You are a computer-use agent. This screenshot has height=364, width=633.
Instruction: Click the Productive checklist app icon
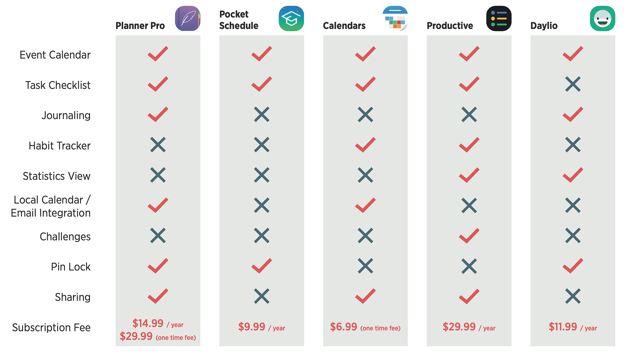499,18
